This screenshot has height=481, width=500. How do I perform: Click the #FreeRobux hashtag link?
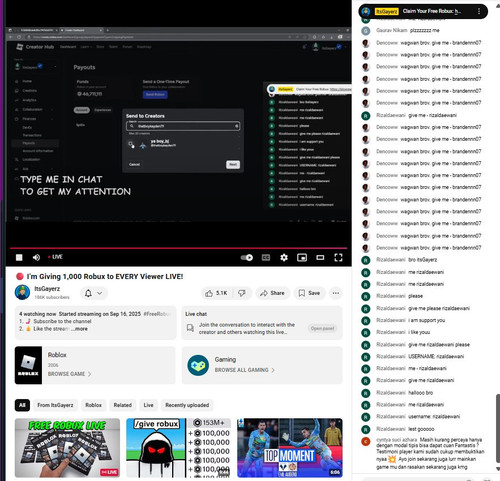157,314
